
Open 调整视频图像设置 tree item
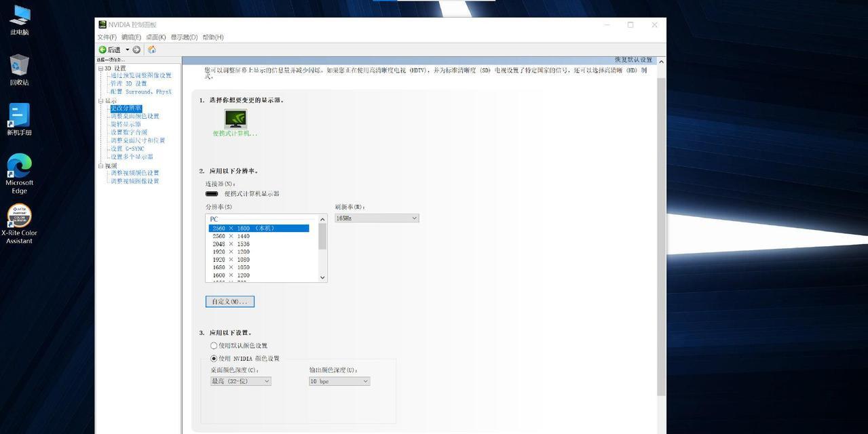[135, 181]
